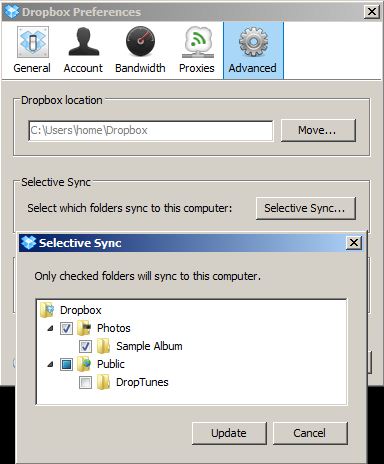384x464 pixels.
Task: Click Dropbox logo in Preferences title bar
Action: tap(12, 12)
